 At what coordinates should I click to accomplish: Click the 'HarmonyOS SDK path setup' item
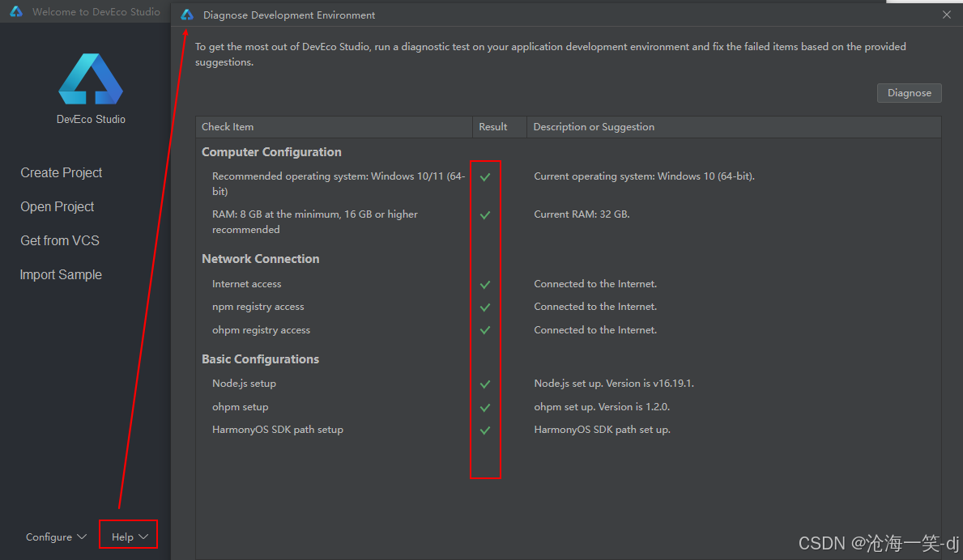(278, 430)
